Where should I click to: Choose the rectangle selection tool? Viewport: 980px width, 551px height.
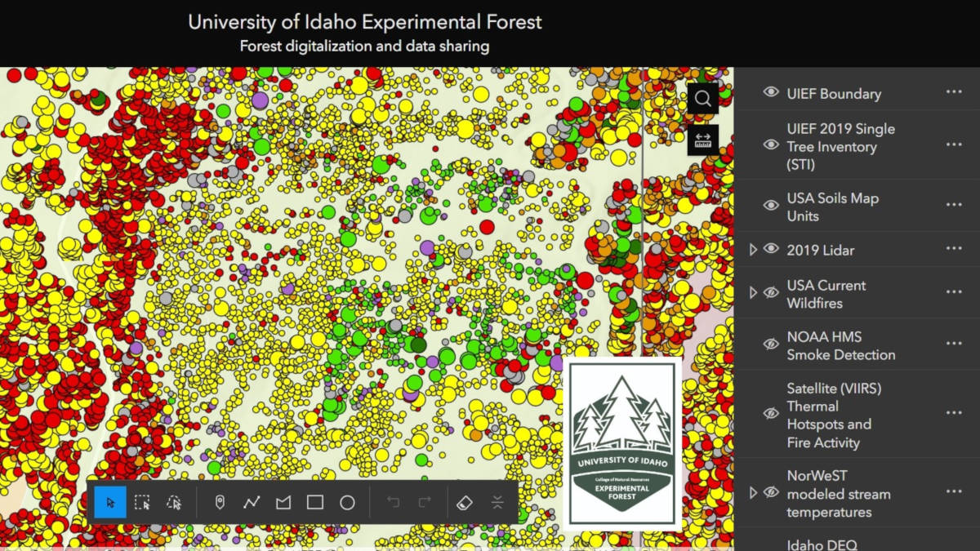tap(142, 502)
